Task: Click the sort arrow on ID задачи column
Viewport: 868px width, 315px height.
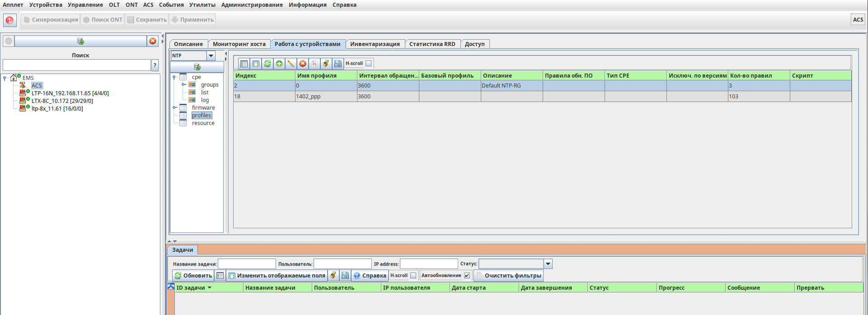Action: point(210,287)
